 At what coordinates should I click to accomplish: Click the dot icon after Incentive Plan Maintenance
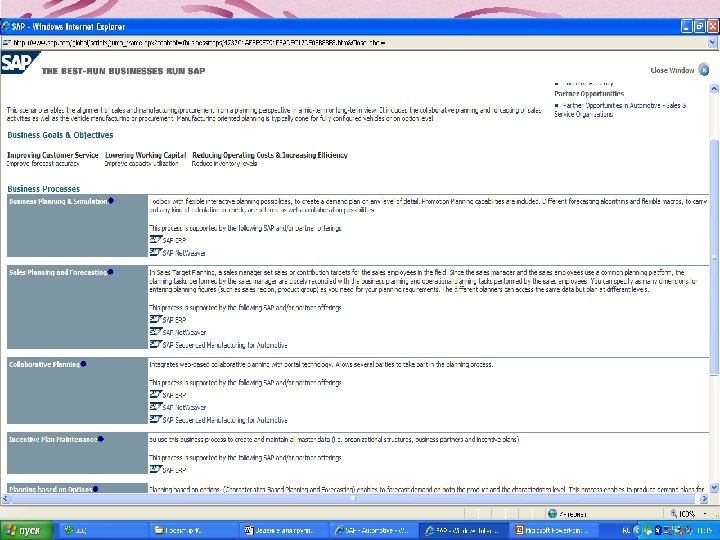tap(101, 439)
